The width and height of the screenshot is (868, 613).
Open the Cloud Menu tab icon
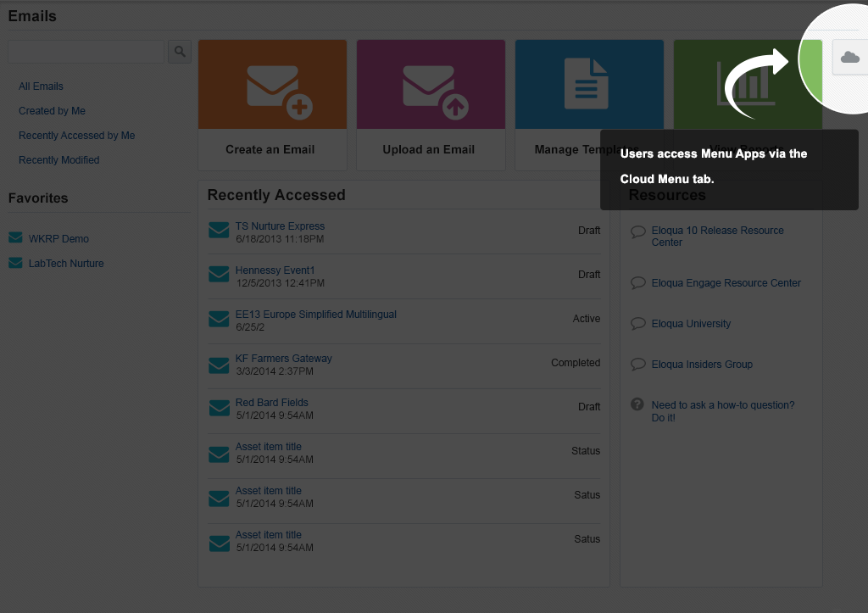pos(849,58)
